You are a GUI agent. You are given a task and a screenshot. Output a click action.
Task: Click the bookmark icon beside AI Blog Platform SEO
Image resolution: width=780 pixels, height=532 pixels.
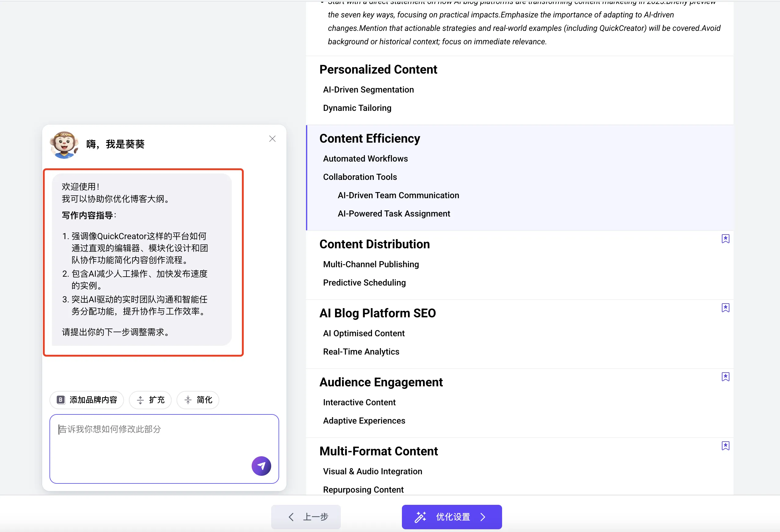tap(725, 308)
